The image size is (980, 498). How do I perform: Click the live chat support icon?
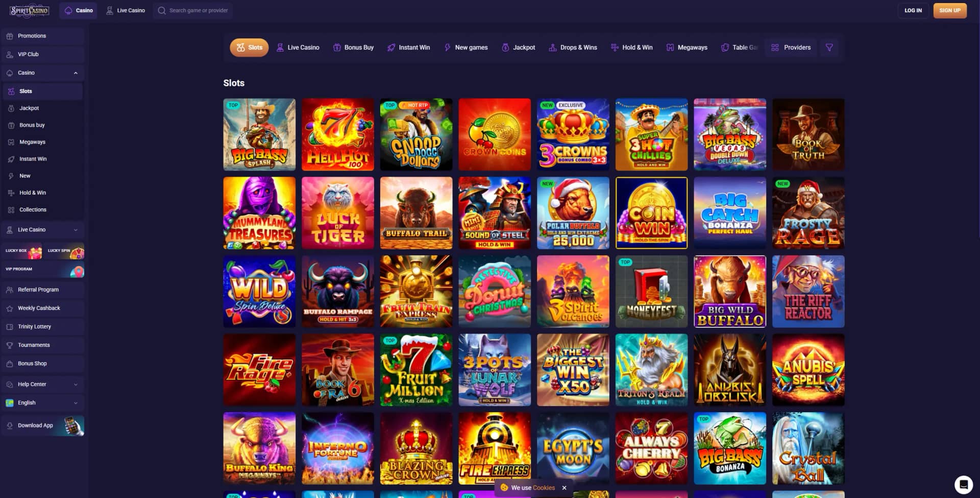pos(963,484)
